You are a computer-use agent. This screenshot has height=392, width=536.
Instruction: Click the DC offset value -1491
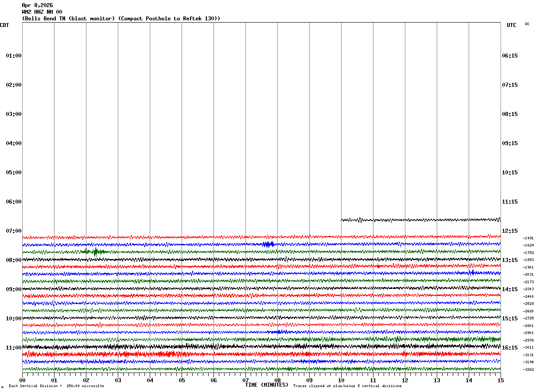[x=528, y=238]
